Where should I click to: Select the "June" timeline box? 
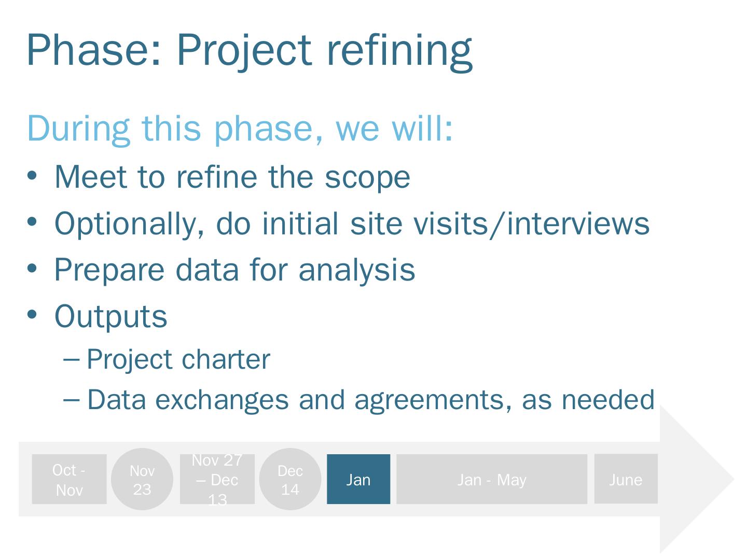626,479
